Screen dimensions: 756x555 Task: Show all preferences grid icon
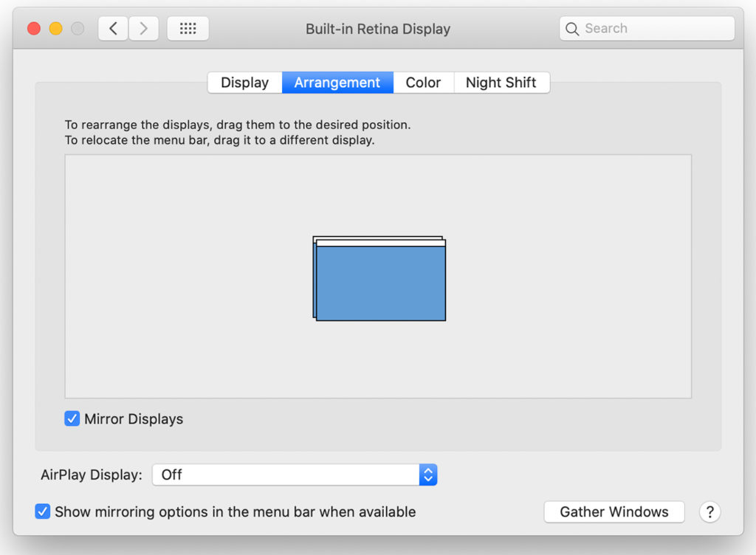point(188,29)
